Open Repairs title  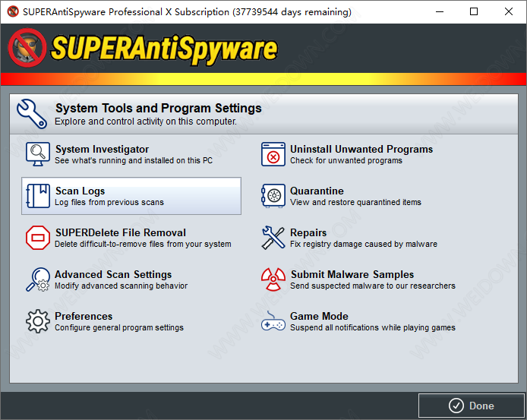[x=308, y=232]
